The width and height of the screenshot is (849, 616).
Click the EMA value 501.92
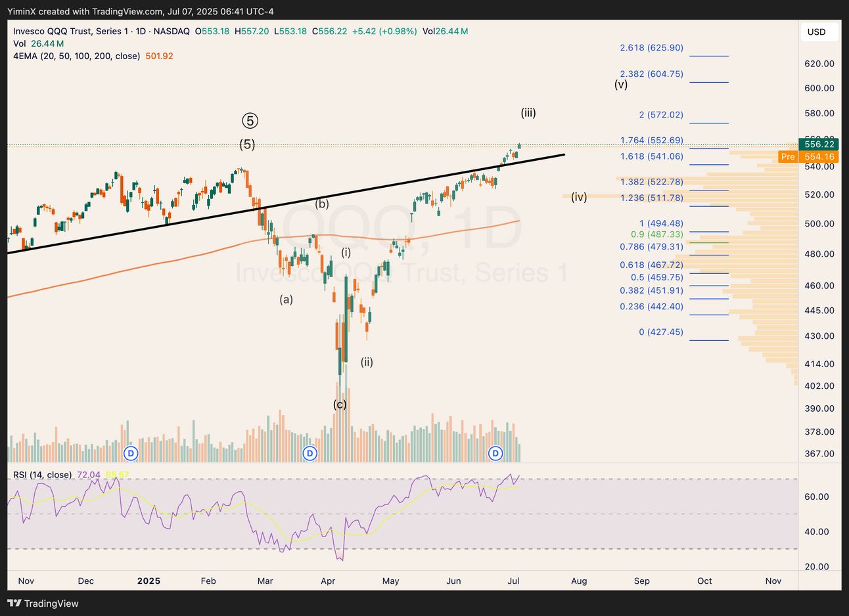click(159, 56)
